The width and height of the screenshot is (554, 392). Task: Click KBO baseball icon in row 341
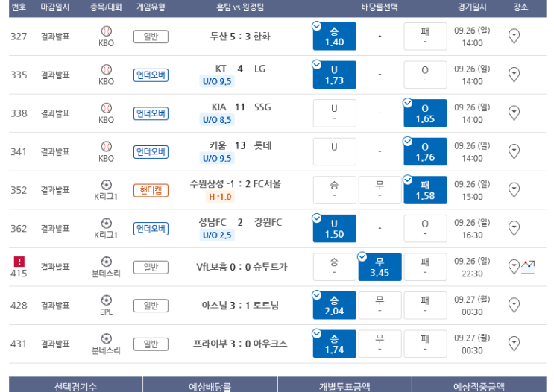pos(107,146)
